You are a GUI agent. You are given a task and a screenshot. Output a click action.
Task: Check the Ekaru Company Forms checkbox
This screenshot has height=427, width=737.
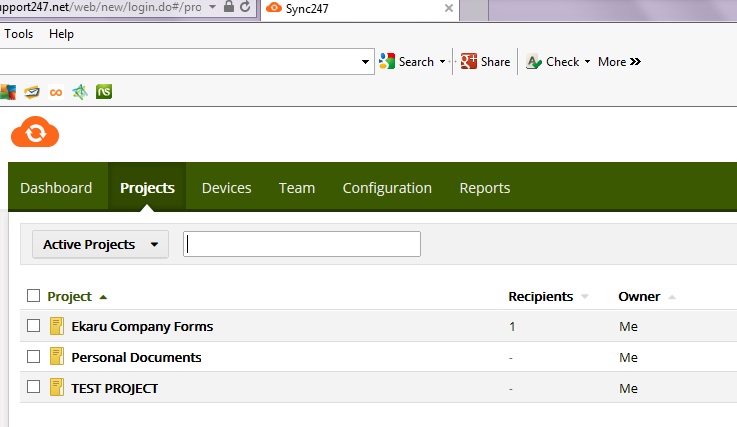[33, 325]
